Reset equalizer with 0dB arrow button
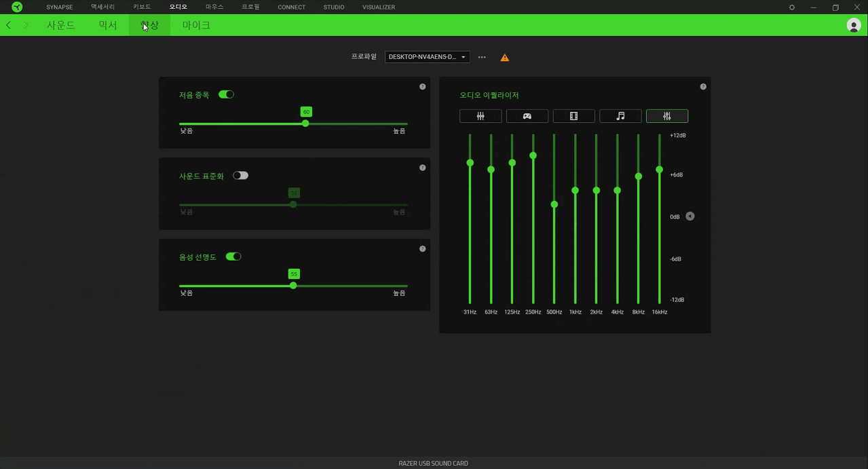868x469 pixels. click(x=690, y=217)
